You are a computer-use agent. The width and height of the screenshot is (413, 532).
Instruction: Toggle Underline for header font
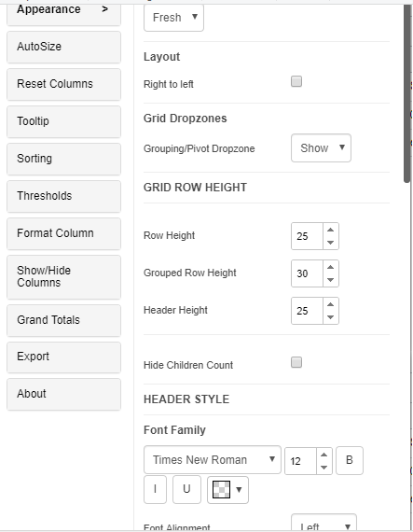pyautogui.click(x=186, y=490)
